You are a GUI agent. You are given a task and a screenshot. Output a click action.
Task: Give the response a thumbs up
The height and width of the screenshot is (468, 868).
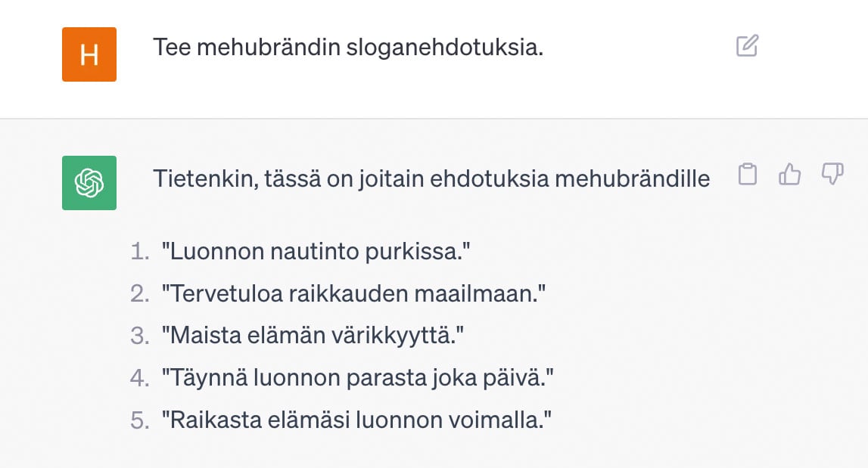pyautogui.click(x=789, y=174)
